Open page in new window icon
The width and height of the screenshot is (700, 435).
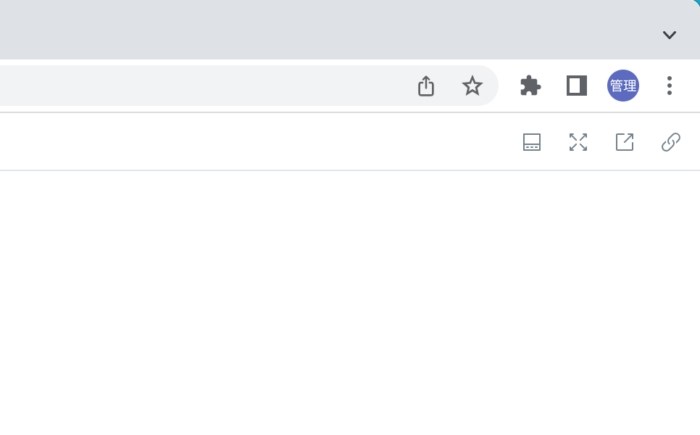click(x=625, y=142)
